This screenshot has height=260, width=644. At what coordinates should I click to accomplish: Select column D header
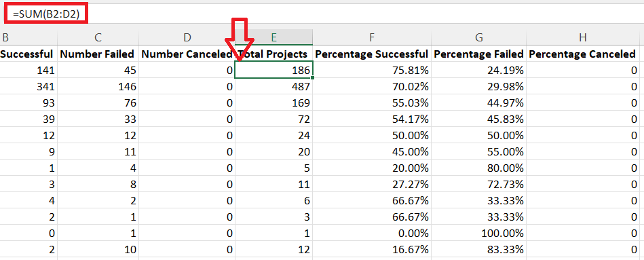click(x=187, y=37)
